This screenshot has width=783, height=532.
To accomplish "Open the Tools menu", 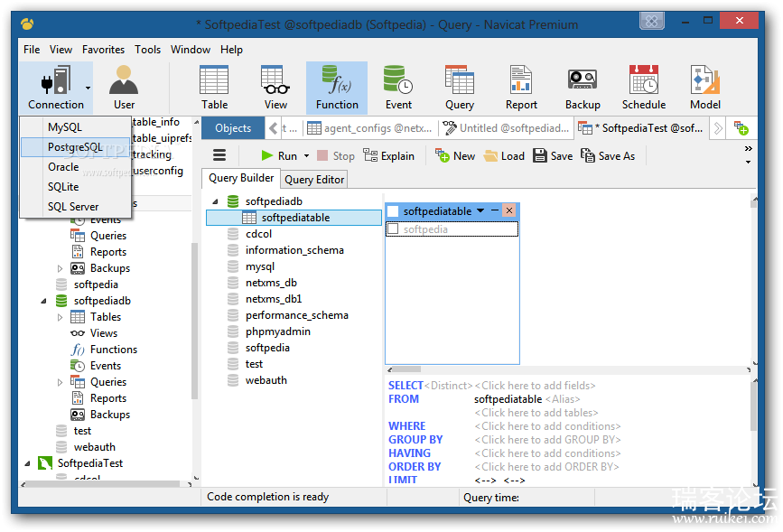I will [x=147, y=50].
